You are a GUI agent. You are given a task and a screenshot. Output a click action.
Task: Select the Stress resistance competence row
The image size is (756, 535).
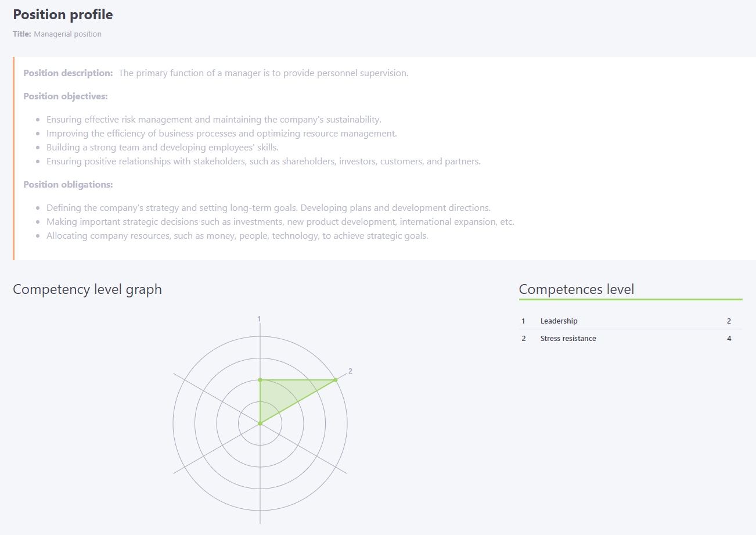point(631,338)
